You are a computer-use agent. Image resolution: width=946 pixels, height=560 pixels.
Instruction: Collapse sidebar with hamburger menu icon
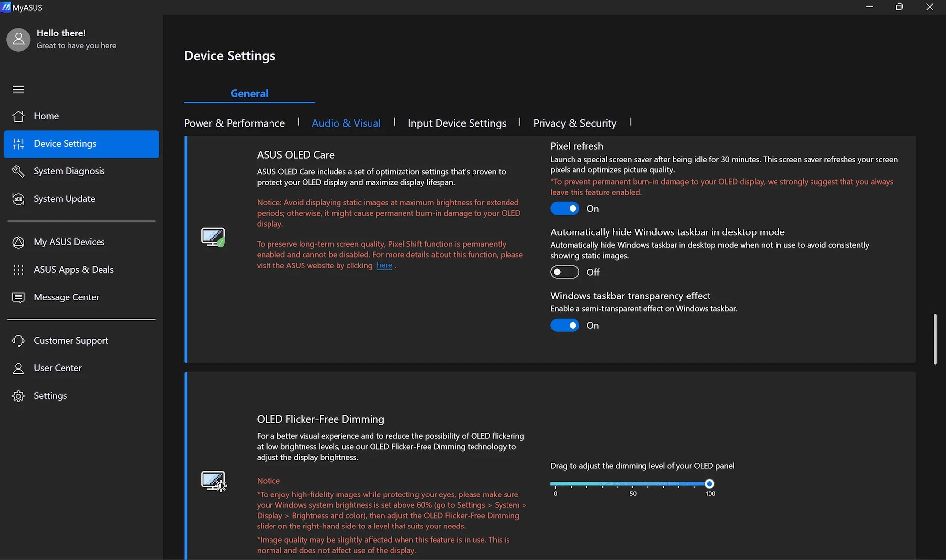pos(18,89)
